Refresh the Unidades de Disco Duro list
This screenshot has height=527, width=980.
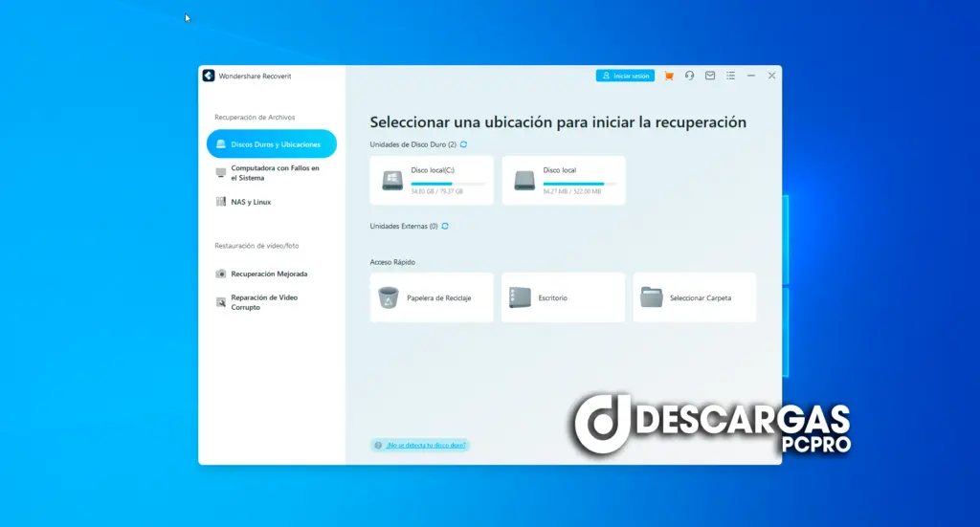[x=464, y=144]
